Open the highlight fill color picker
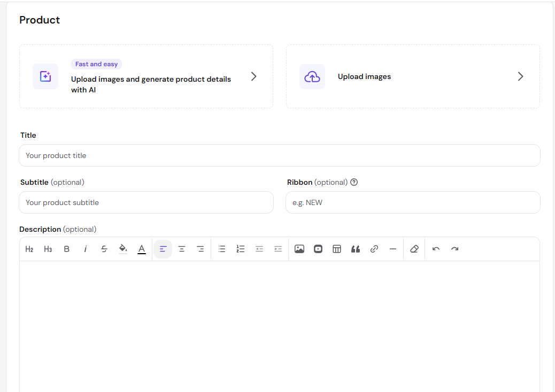This screenshot has width=555, height=392. (x=123, y=249)
